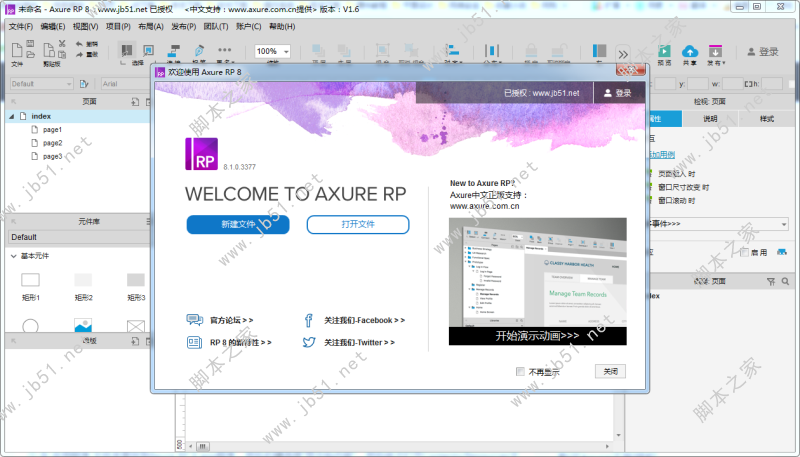
Task: Click the Bring to front icon
Action: tap(319, 50)
